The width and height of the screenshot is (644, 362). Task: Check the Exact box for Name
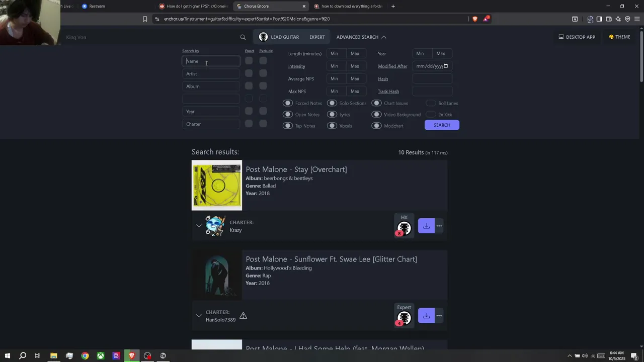click(x=249, y=61)
